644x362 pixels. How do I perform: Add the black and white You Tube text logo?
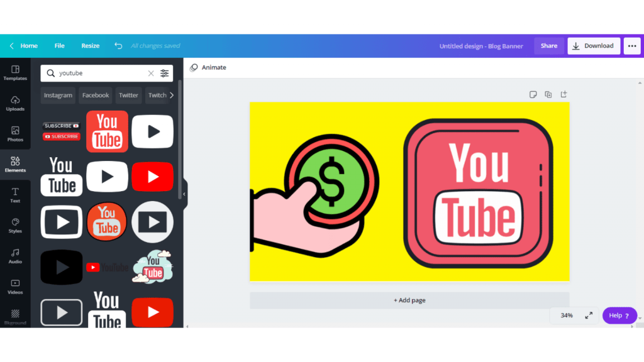click(x=62, y=177)
